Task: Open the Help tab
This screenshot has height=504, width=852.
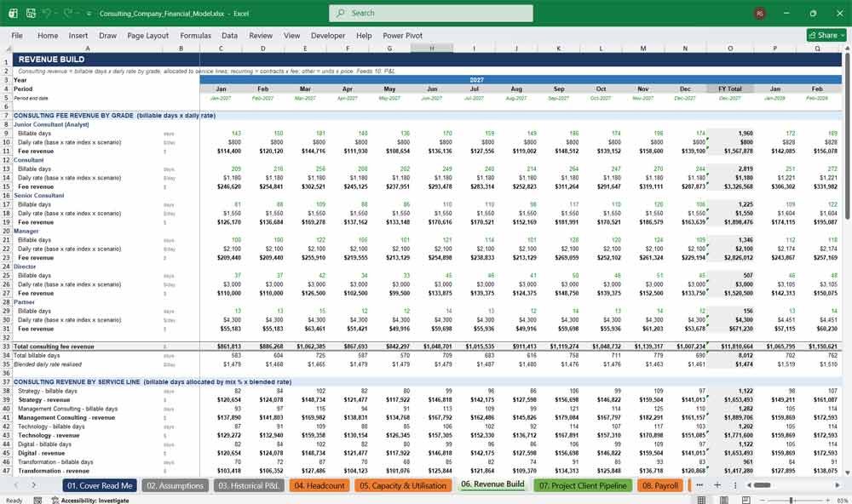Action: point(364,35)
